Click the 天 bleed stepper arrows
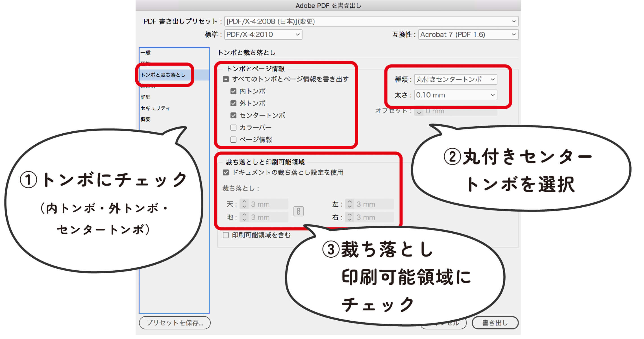 (244, 204)
